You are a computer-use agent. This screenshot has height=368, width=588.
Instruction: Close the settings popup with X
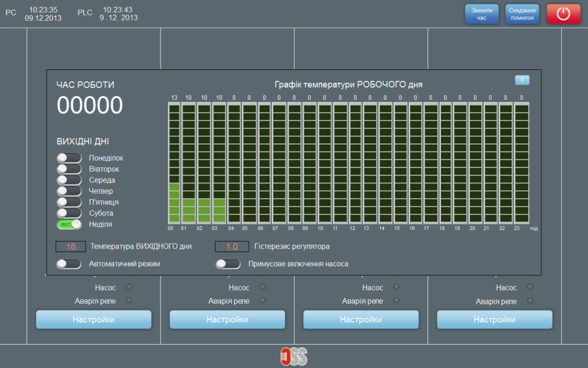pos(522,80)
